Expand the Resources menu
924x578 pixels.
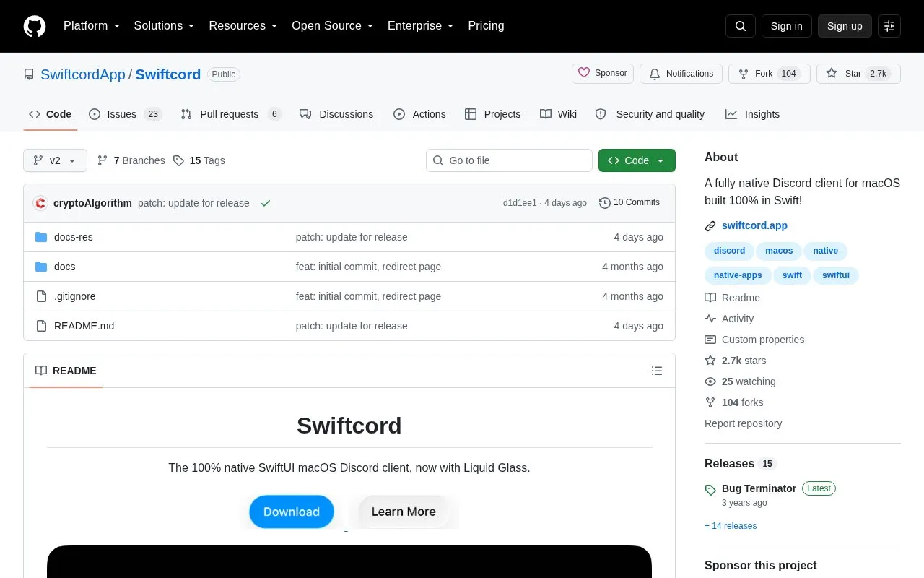pos(243,26)
